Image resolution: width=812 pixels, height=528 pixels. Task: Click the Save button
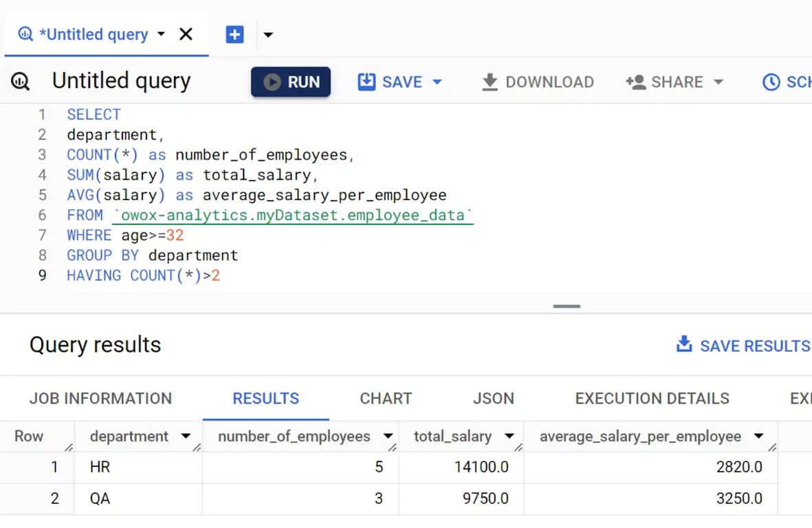click(x=399, y=82)
